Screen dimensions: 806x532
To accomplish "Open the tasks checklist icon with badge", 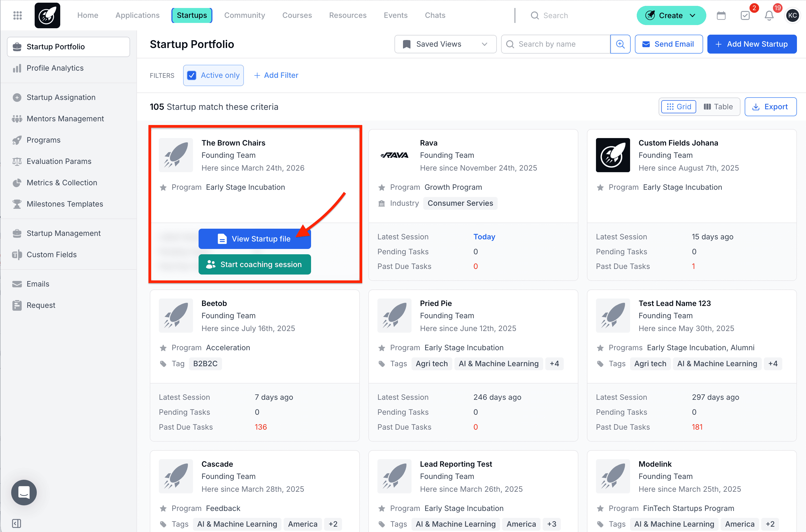I will [x=745, y=15].
